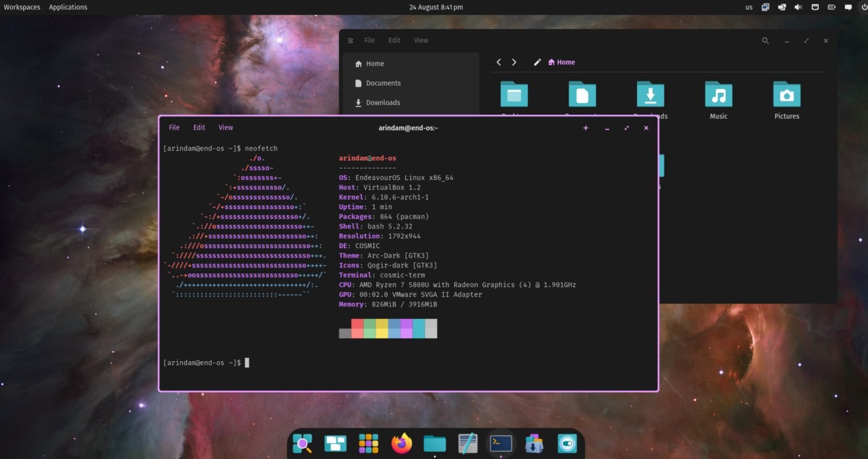
Task: Open the Documents folder icon in the Files grid
Action: (x=582, y=94)
